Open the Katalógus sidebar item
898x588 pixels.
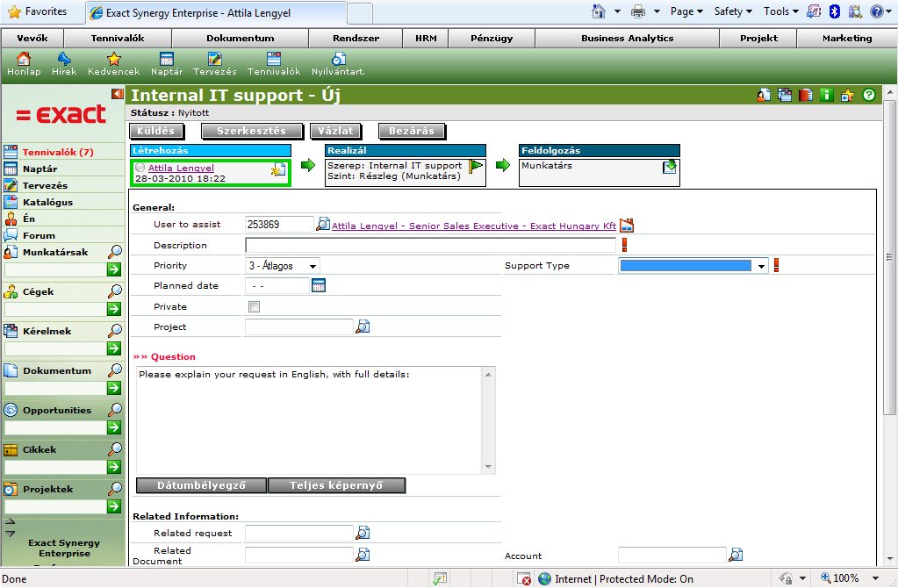coord(47,202)
